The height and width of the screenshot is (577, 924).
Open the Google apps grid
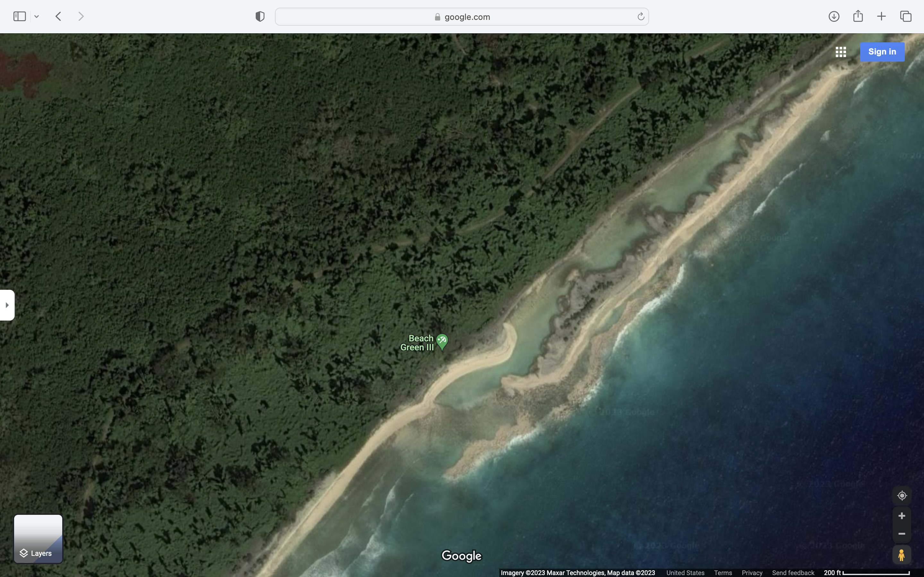pos(840,52)
